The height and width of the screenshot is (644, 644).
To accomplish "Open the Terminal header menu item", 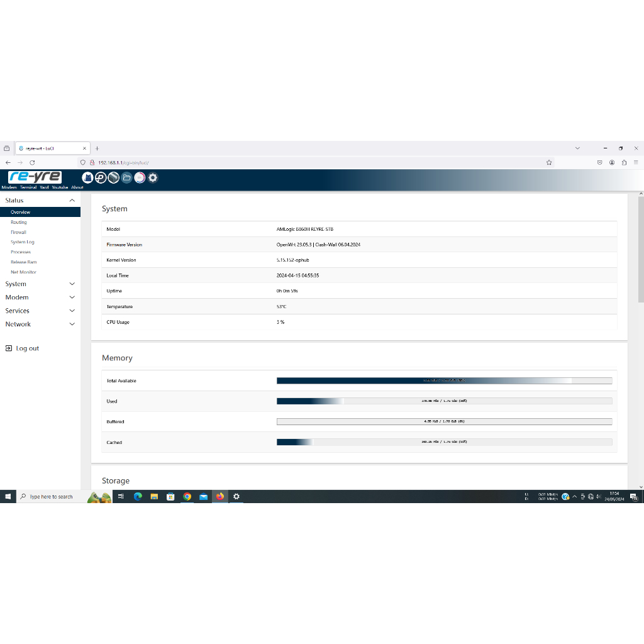I will [28, 187].
